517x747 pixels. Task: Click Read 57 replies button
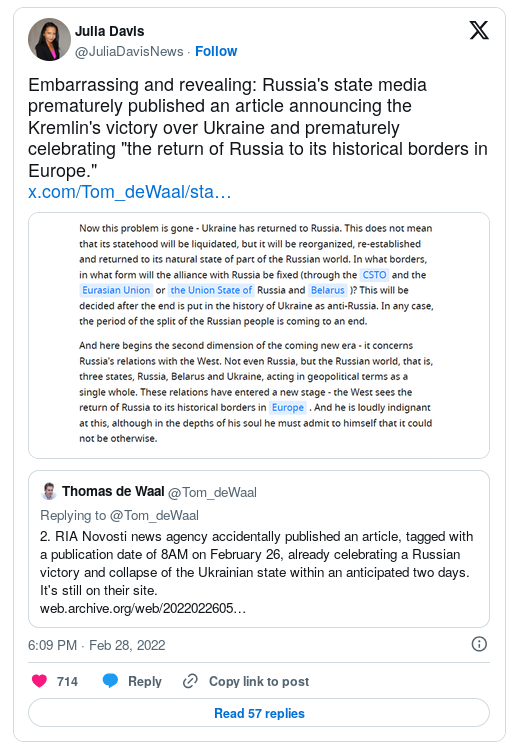[259, 713]
